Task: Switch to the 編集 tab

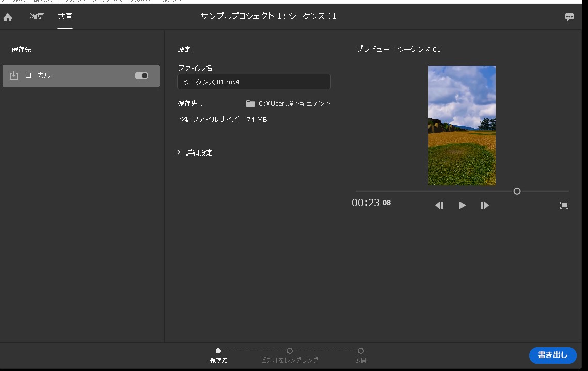Action: [37, 16]
